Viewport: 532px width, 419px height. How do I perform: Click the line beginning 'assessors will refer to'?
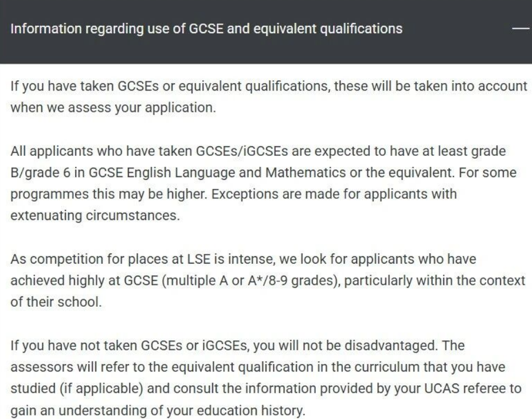[258, 367]
